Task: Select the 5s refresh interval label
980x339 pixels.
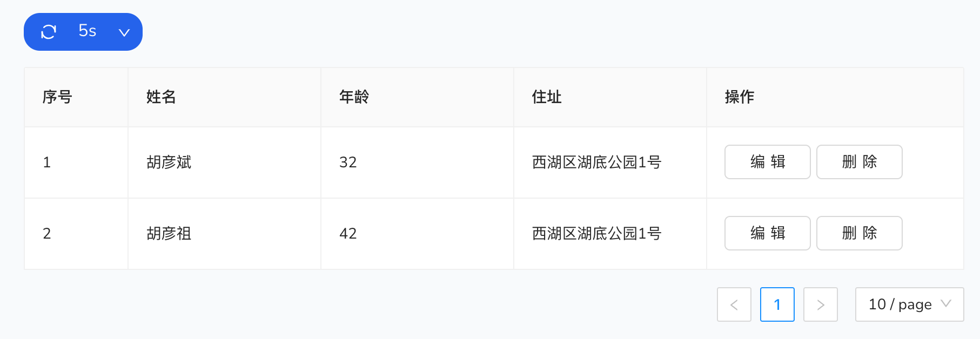Action: pos(87,31)
